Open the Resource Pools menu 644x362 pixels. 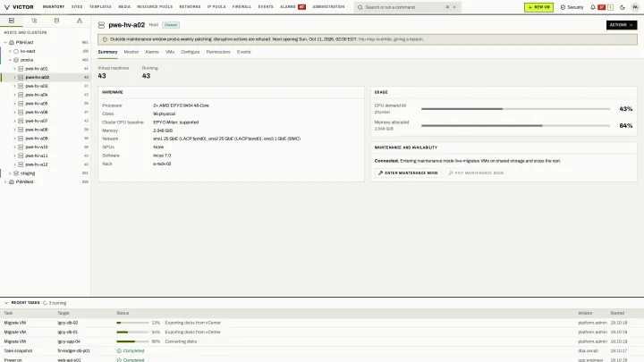[x=155, y=7]
